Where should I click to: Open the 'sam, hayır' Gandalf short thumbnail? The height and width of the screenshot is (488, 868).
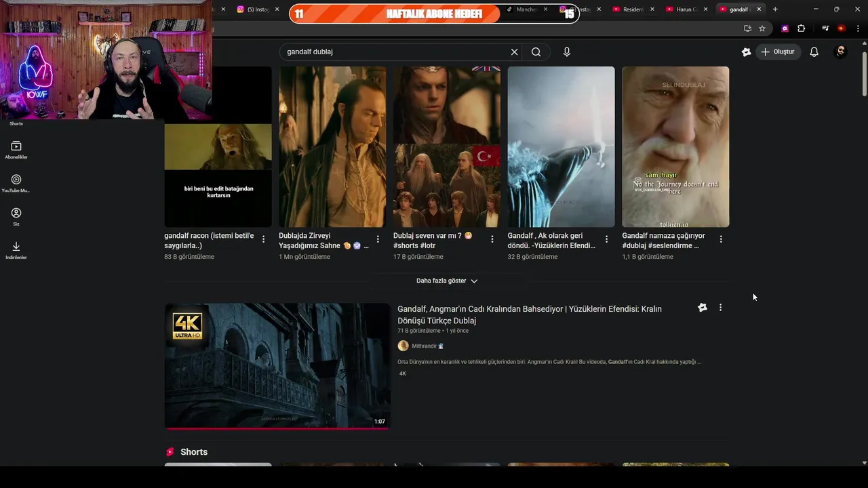pyautogui.click(x=675, y=146)
